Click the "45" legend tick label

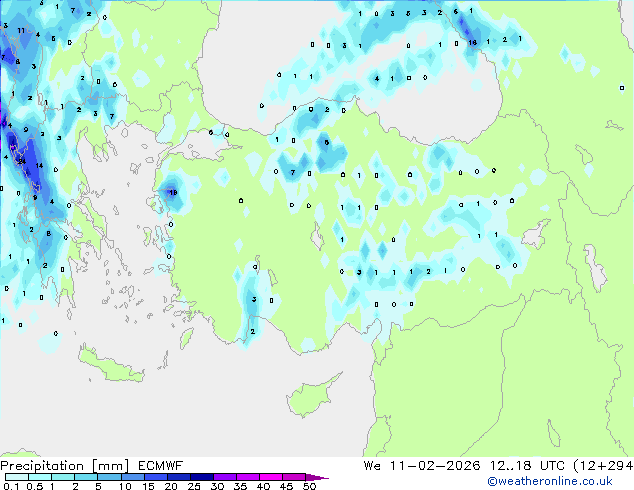click(x=286, y=486)
